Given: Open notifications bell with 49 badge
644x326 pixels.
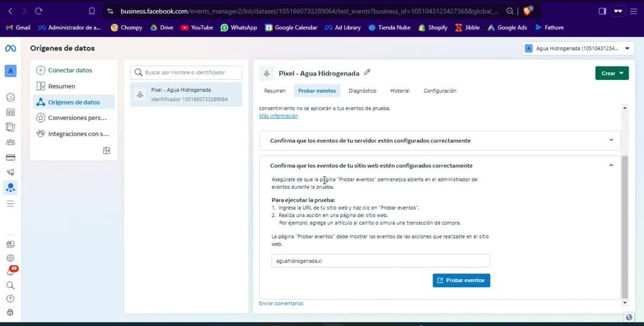Looking at the screenshot, I should pyautogui.click(x=11, y=271).
